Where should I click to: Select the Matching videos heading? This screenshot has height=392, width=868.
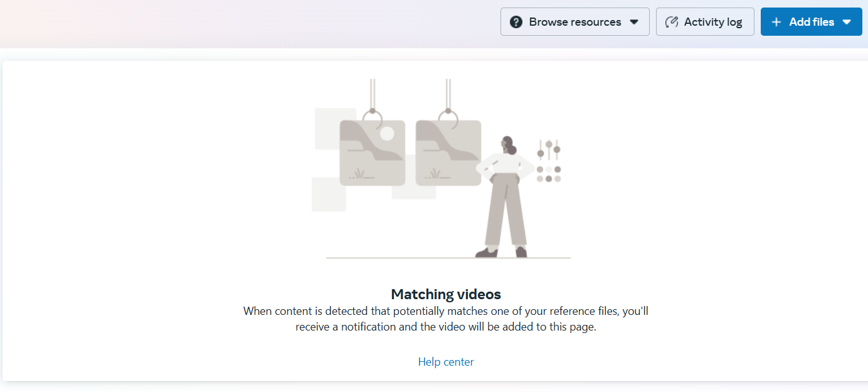pos(446,294)
